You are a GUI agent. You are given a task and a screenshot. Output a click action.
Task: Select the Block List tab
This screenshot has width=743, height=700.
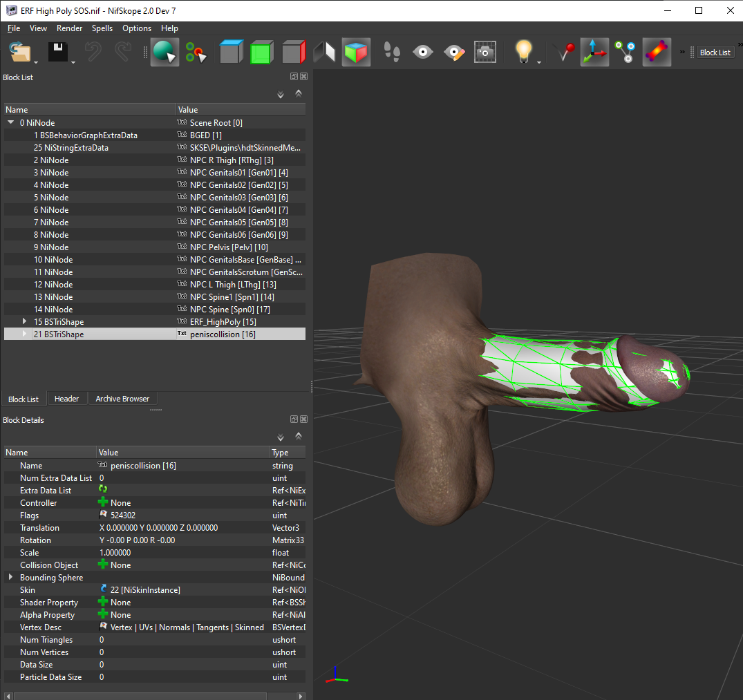23,399
